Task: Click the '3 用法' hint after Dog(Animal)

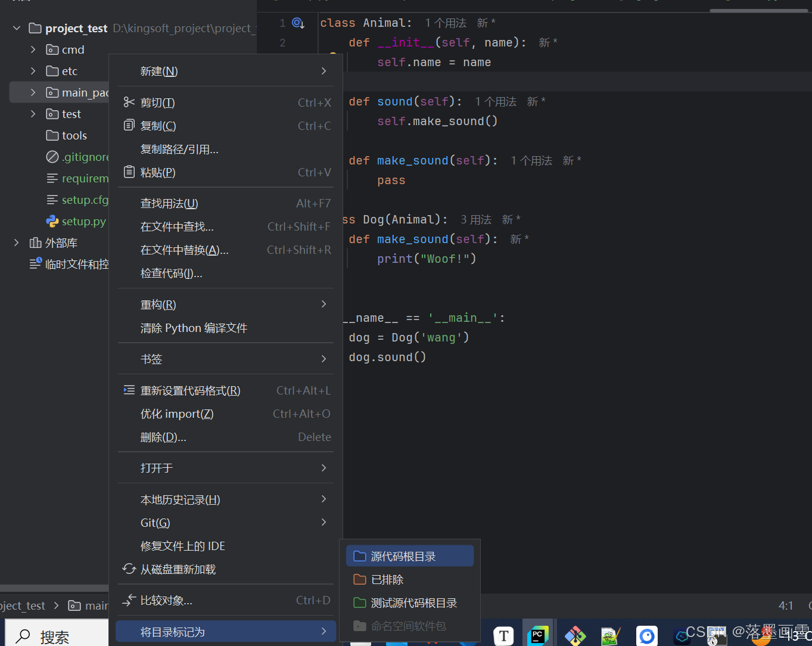Action: (476, 220)
